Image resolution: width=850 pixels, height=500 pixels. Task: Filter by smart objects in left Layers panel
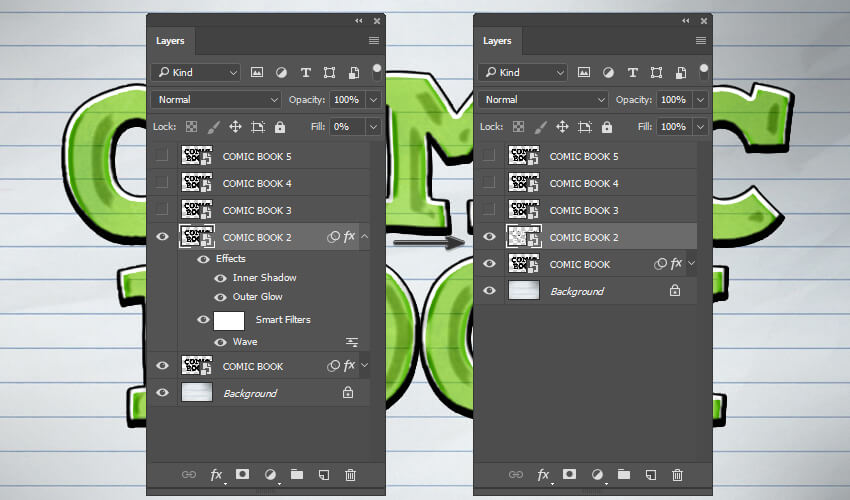353,72
